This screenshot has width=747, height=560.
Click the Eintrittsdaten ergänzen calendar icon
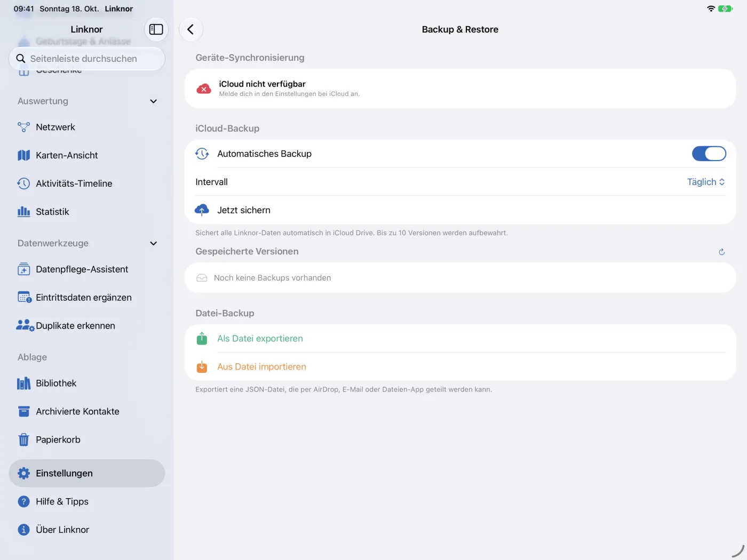point(25,298)
